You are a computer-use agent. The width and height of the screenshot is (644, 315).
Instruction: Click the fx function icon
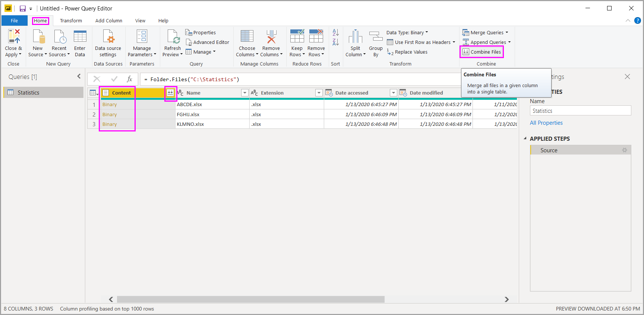[x=130, y=79]
